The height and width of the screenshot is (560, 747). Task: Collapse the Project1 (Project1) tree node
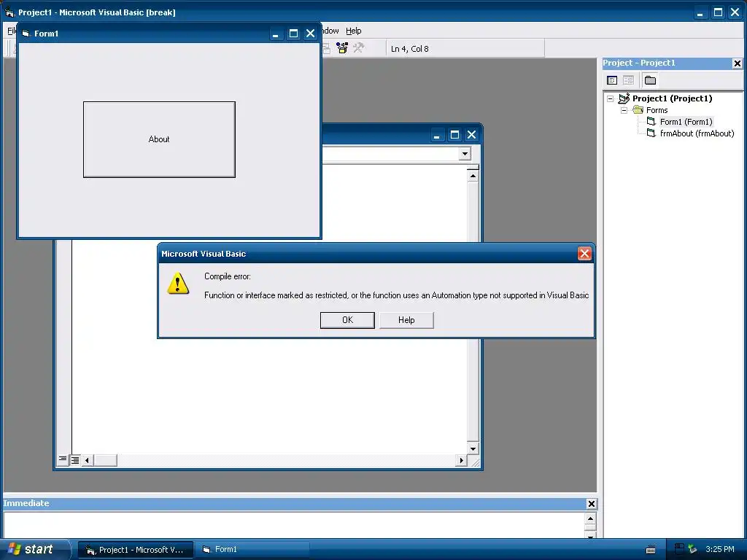point(611,98)
